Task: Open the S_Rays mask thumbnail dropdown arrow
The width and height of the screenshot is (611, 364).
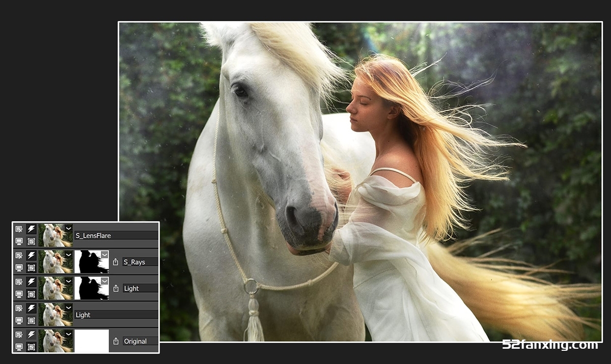Action: [104, 254]
